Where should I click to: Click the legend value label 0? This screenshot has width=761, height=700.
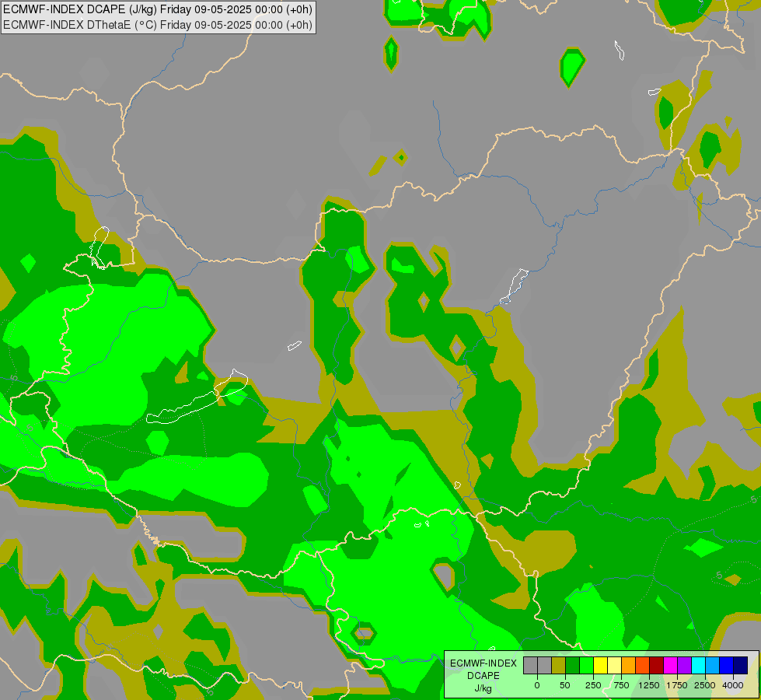(x=537, y=685)
